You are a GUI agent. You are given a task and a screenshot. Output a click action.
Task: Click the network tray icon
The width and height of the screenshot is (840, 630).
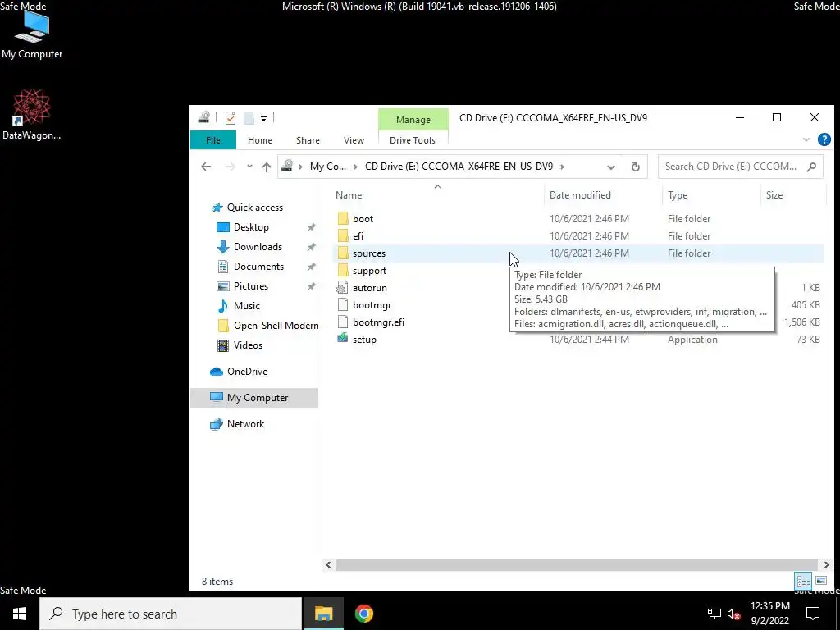(714, 614)
